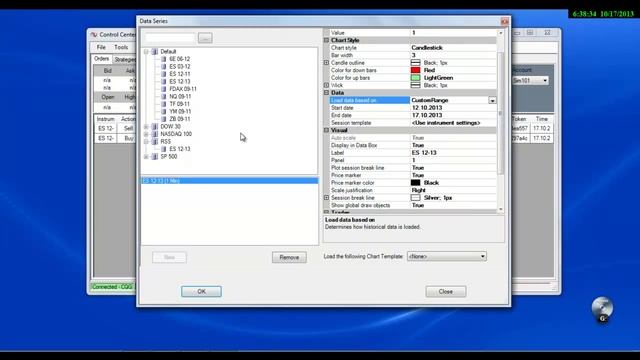Screen dimensions: 640x360
Task: Expand the Session break line property
Action: pyautogui.click(x=327, y=198)
